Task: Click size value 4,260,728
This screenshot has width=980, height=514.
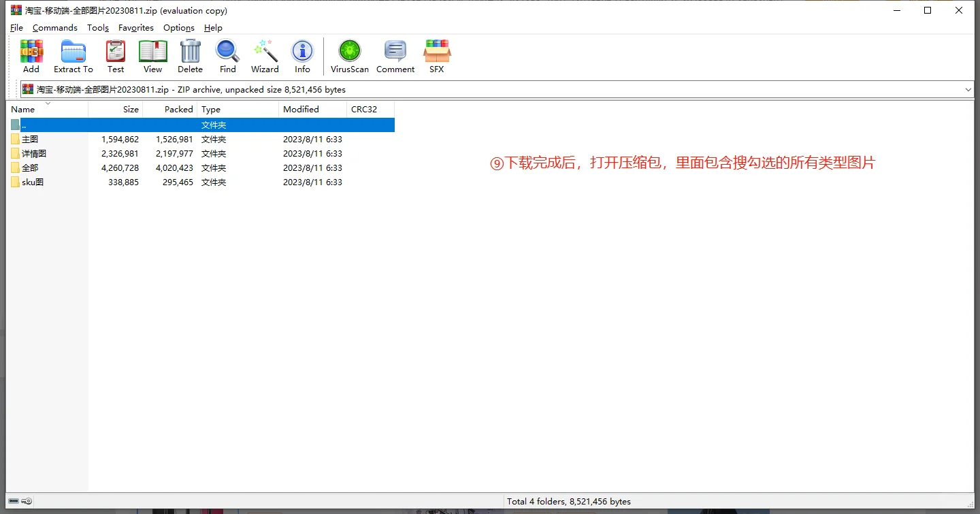Action: [120, 168]
